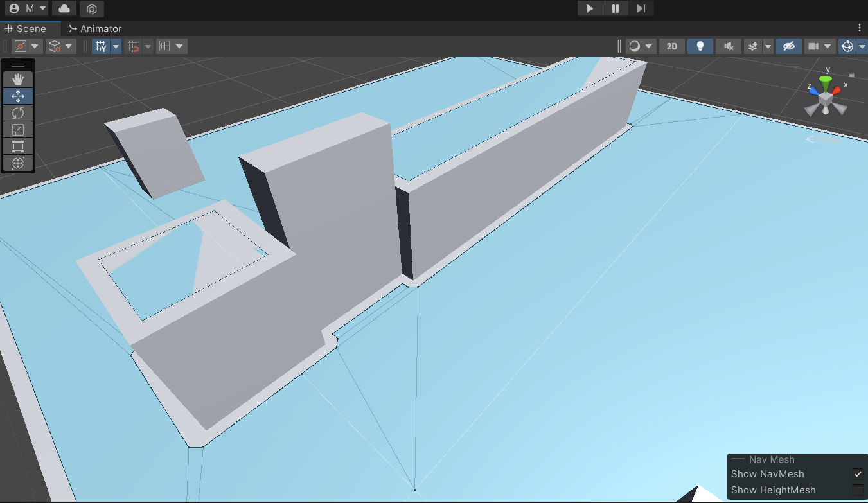Select the Rect tool
Screen dimensions: 868x503
tap(18, 146)
